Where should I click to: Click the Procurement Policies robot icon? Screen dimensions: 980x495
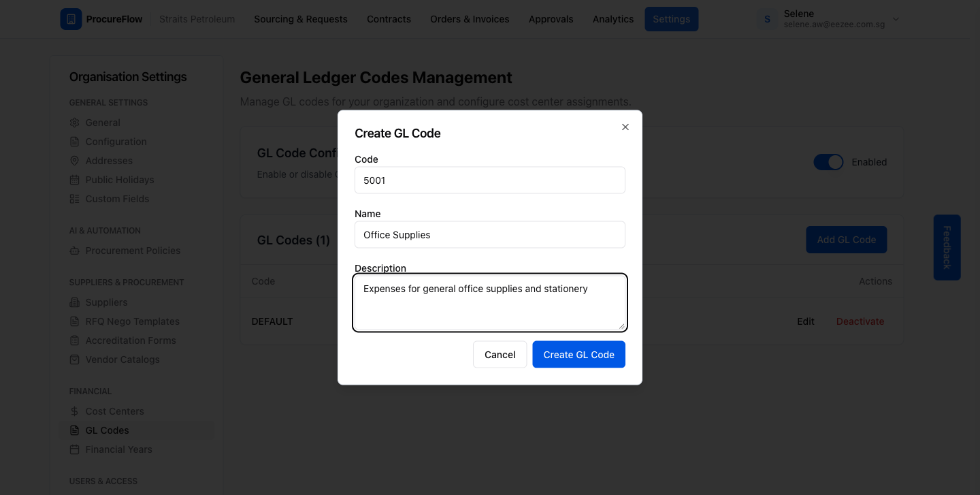pyautogui.click(x=75, y=251)
